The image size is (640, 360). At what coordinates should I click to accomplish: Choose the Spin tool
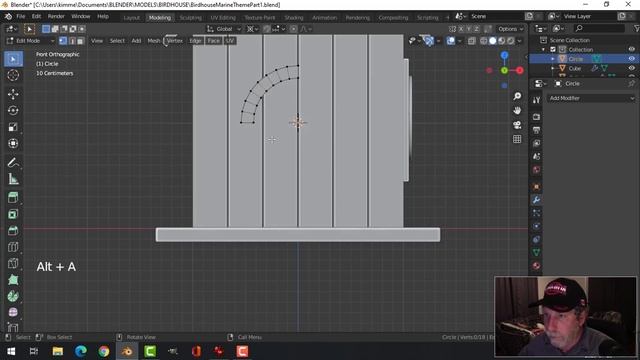(x=13, y=296)
